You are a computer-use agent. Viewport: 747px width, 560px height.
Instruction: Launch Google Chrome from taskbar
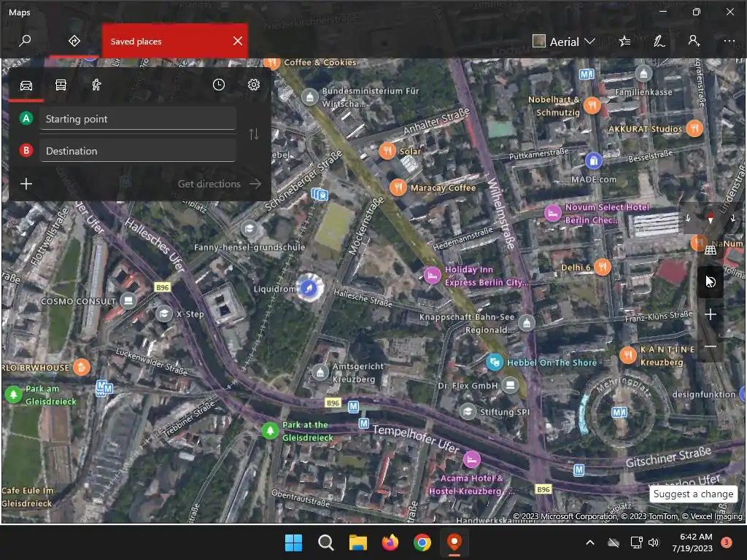point(422,542)
